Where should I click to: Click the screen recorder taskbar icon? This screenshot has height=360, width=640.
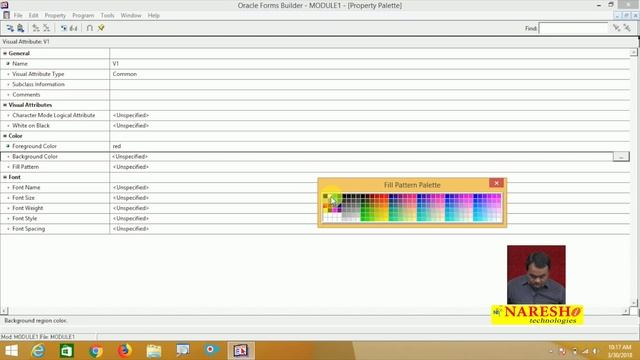click(x=211, y=351)
